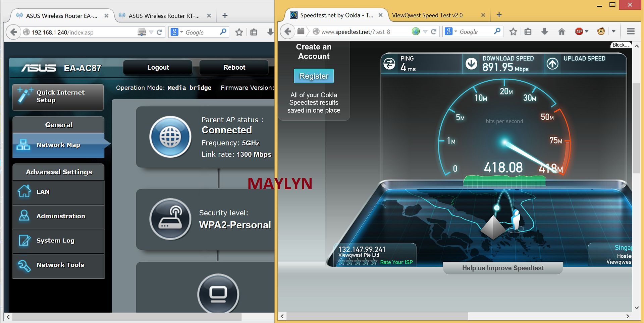Image resolution: width=644 pixels, height=323 pixels.
Task: Open search engine dropdown in router browser
Action: point(181,32)
